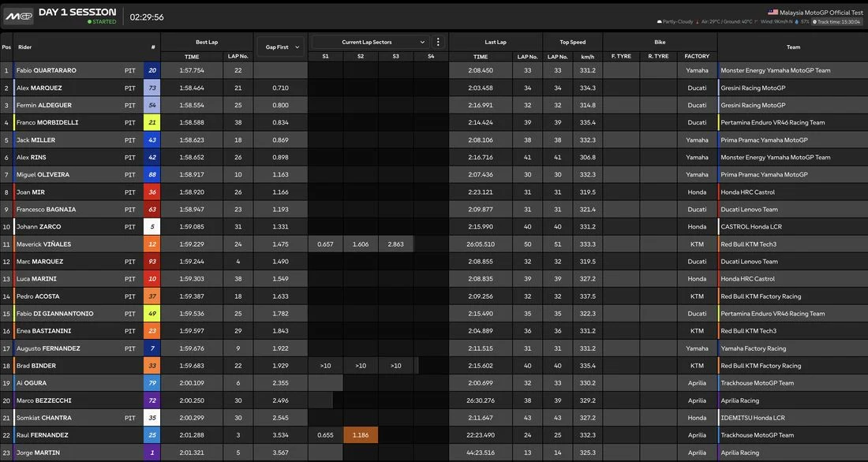
Task: Select rider Pedro ACOSTA
Action: coord(38,296)
